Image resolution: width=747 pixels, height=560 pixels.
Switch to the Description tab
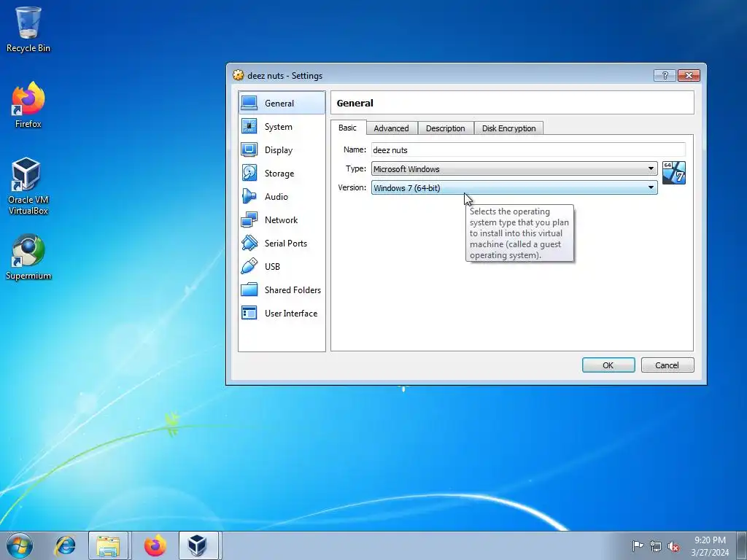point(446,128)
